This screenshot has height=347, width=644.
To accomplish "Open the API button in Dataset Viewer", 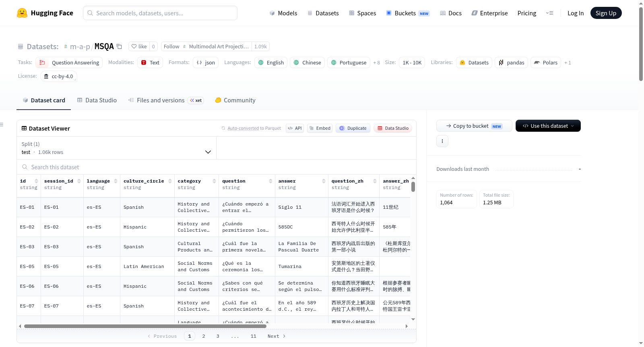I will tap(295, 128).
